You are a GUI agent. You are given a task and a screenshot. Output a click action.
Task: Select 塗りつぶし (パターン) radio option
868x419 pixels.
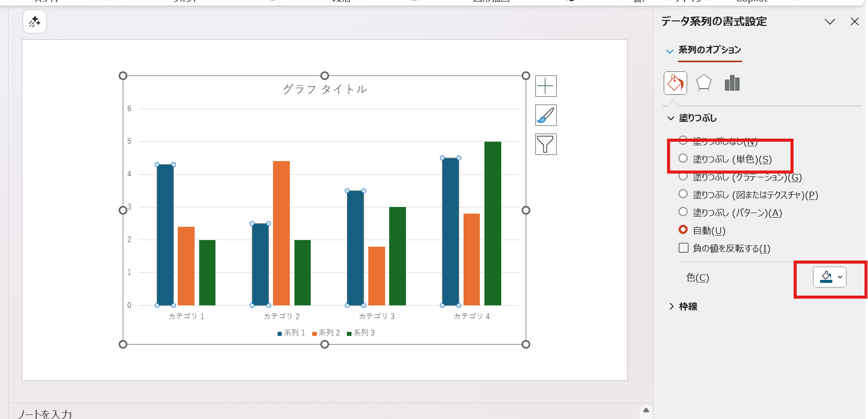click(x=683, y=212)
